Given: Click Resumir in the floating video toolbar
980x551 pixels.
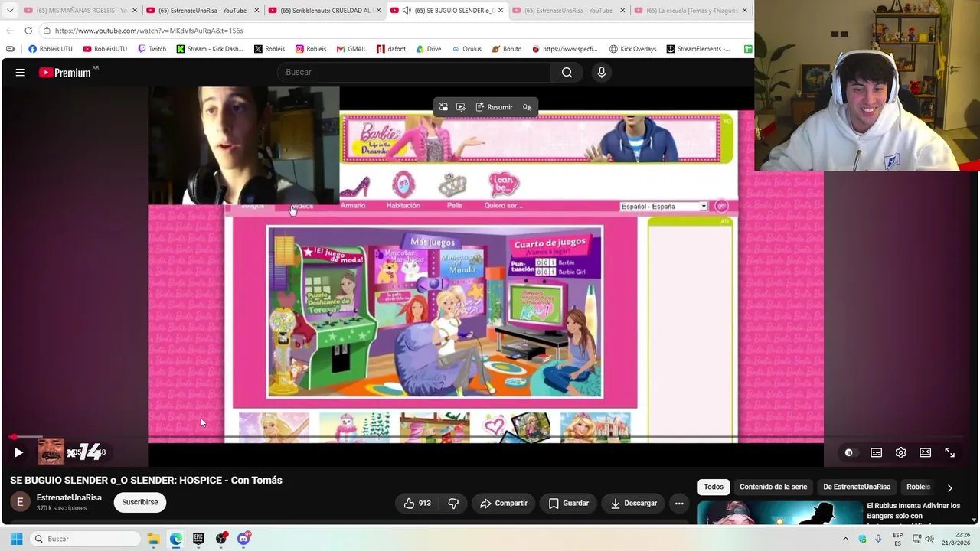Looking at the screenshot, I should [x=494, y=107].
